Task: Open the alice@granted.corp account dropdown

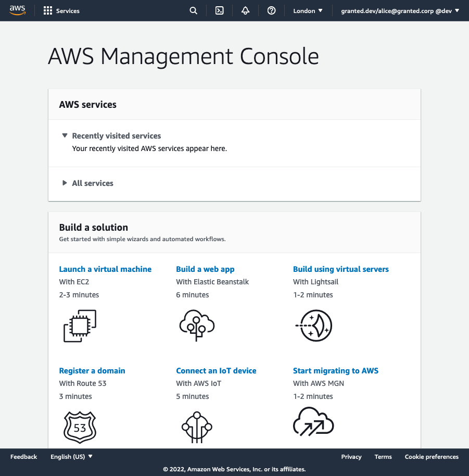Action: [400, 11]
